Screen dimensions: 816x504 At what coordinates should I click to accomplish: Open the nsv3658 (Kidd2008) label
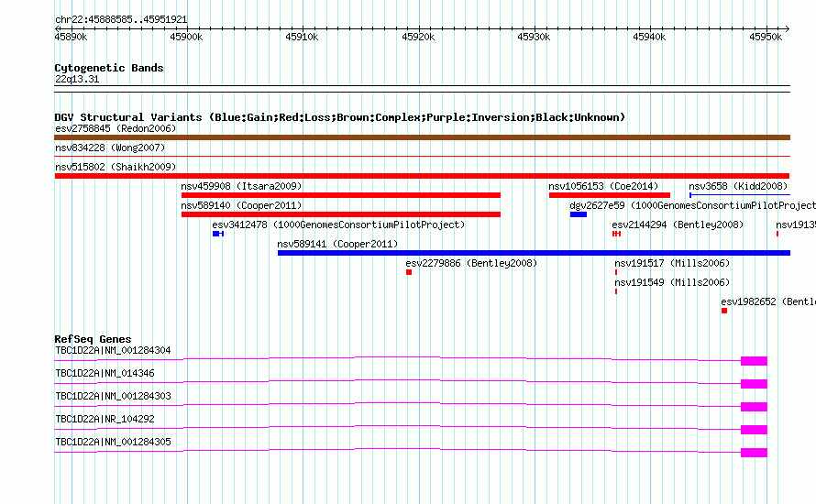point(738,186)
